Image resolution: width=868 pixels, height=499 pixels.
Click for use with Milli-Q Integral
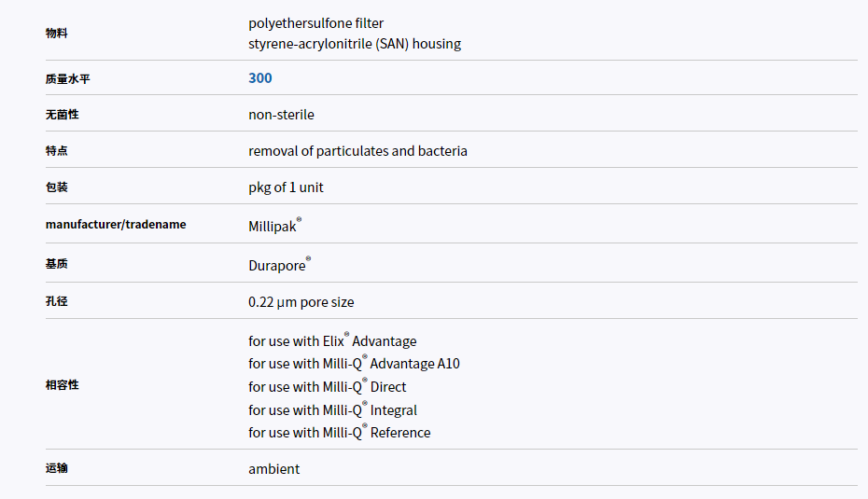[332, 409]
